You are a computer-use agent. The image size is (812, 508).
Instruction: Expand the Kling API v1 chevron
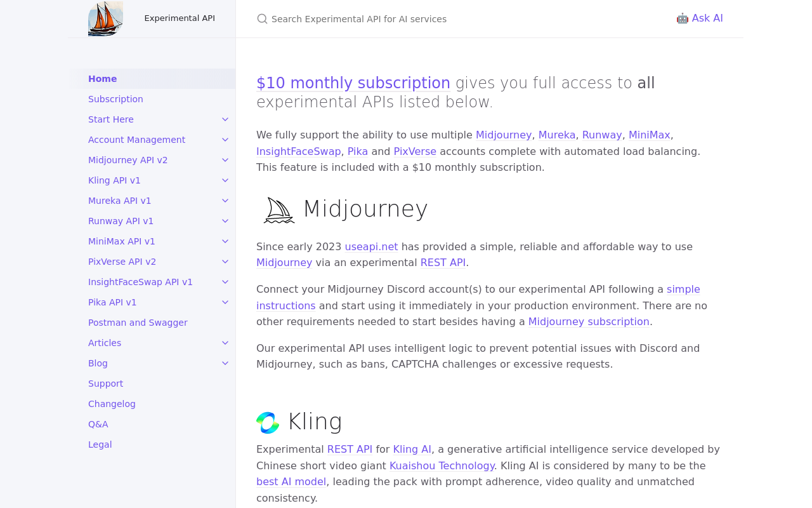225,180
